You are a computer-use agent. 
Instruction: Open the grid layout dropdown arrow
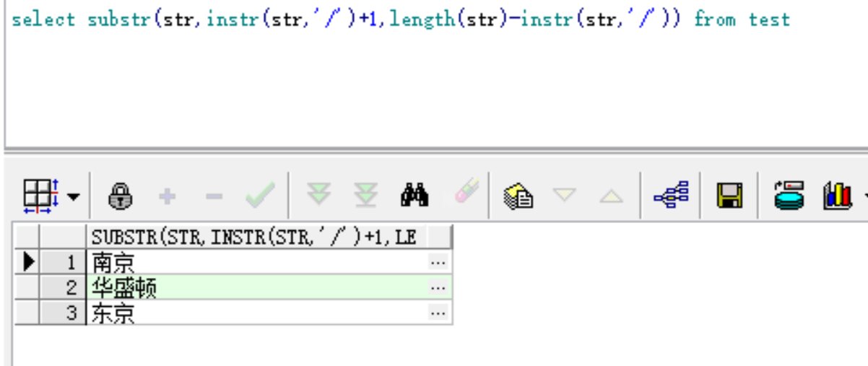tap(74, 196)
